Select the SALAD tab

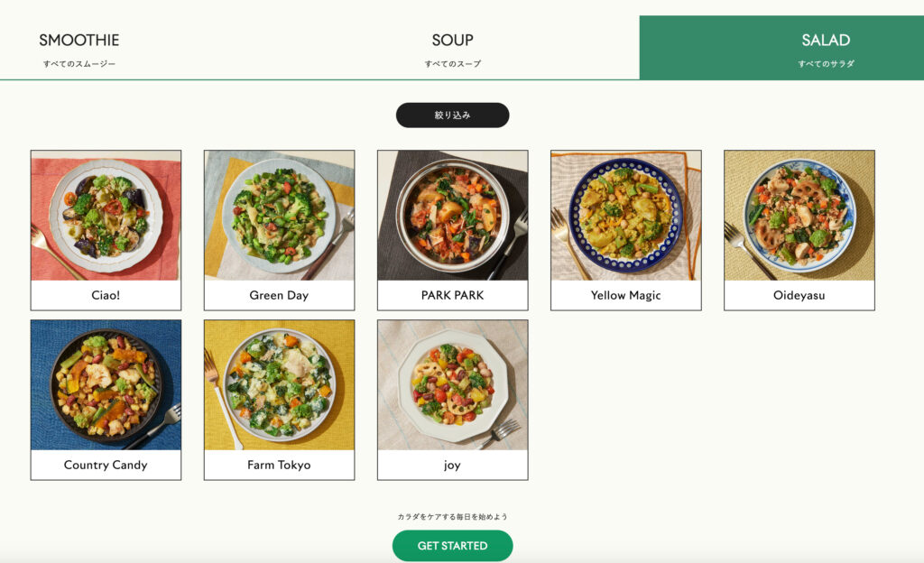point(826,49)
